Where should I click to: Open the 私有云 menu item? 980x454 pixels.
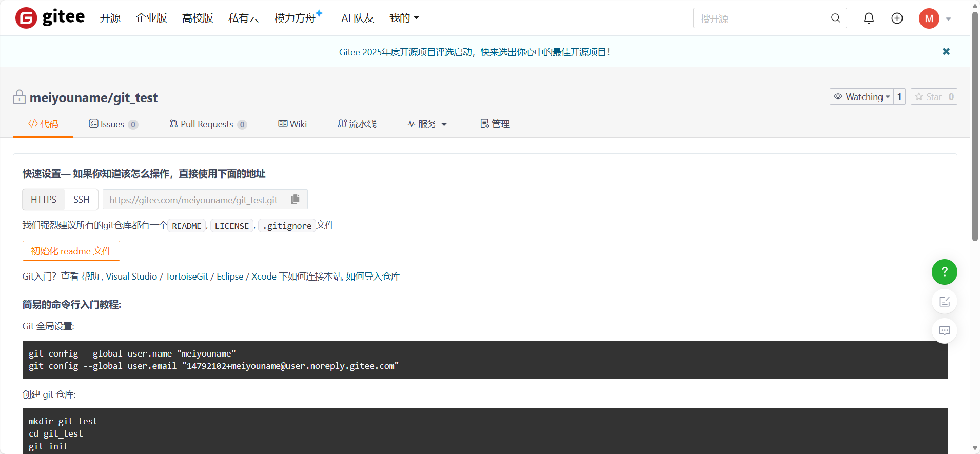point(244,18)
